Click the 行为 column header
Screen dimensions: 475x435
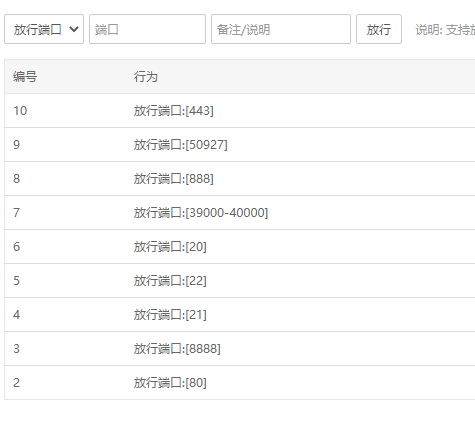pyautogui.click(x=145, y=77)
